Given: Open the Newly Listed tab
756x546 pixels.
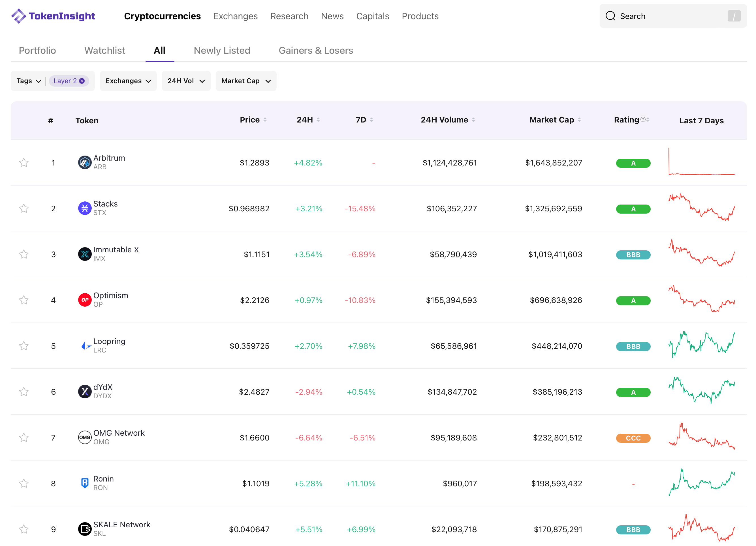Looking at the screenshot, I should 222,50.
